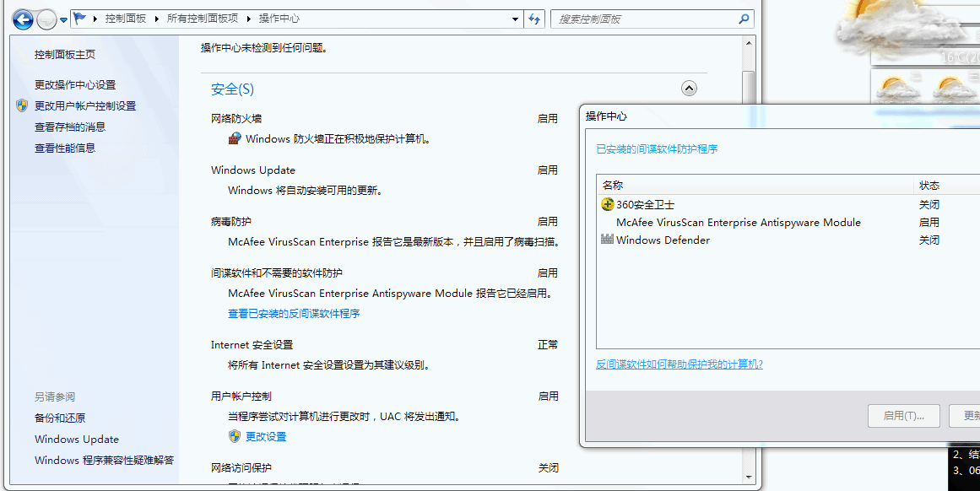Click 关闭 status of Windows Defender

point(929,240)
